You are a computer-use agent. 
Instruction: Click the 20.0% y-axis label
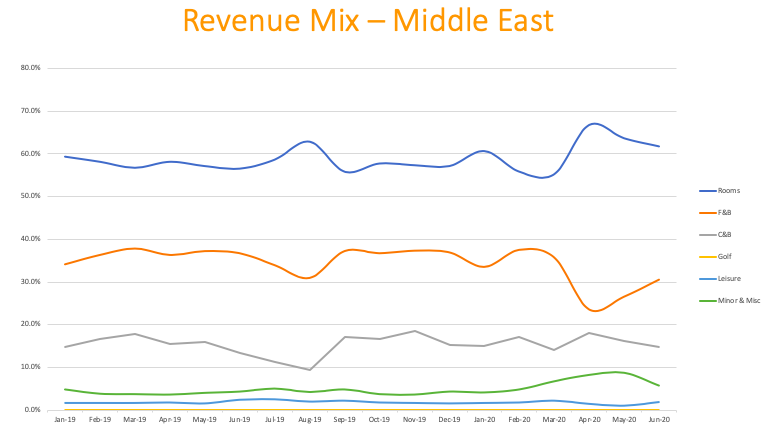31,324
